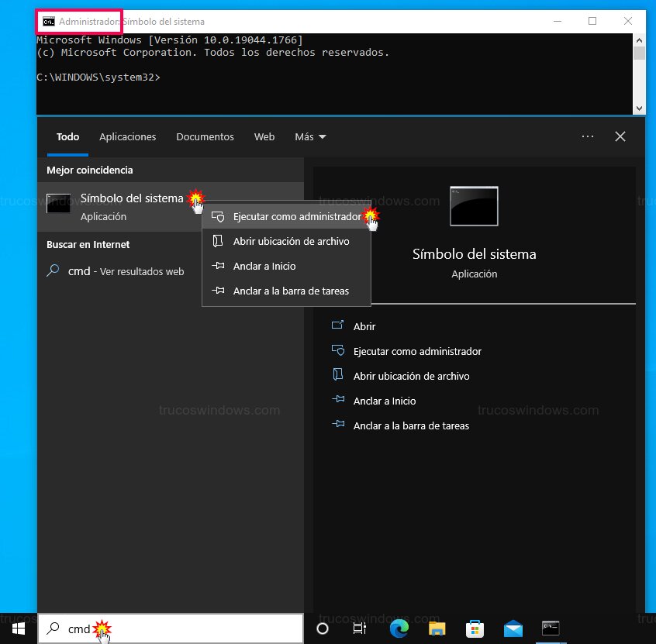Open cmd - Ver resultados web link
Viewport: 656px width, 644px height.
pyautogui.click(x=118, y=271)
